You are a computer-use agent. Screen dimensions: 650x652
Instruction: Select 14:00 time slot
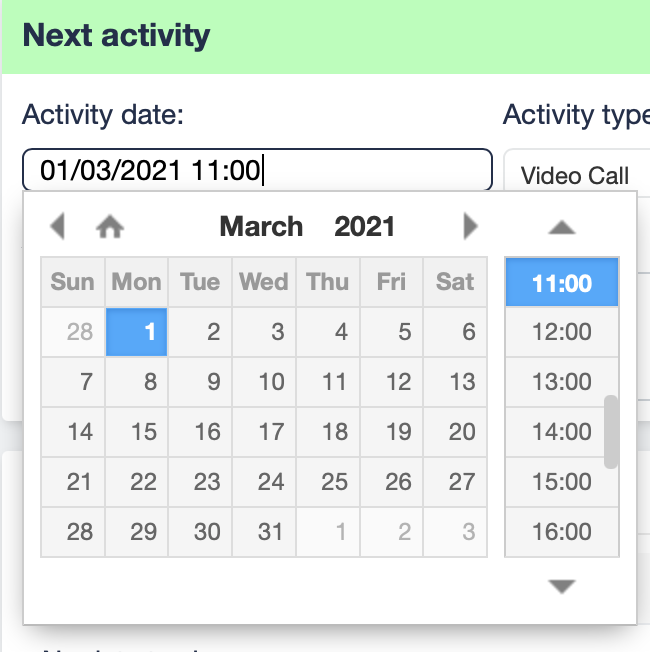[561, 432]
